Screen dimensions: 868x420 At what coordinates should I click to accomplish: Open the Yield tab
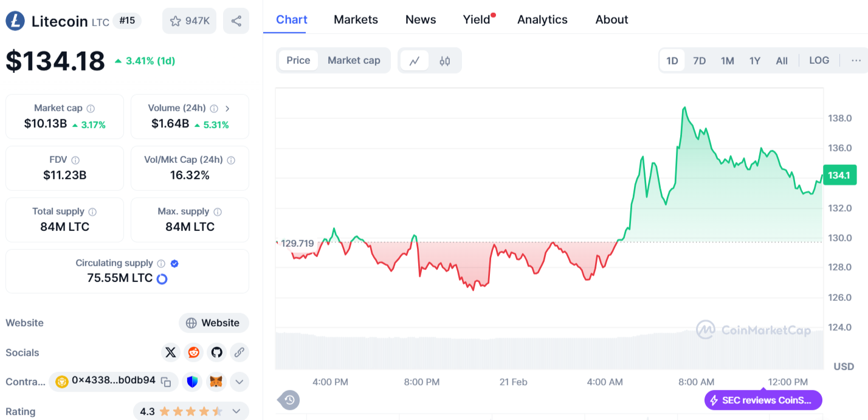click(x=478, y=19)
